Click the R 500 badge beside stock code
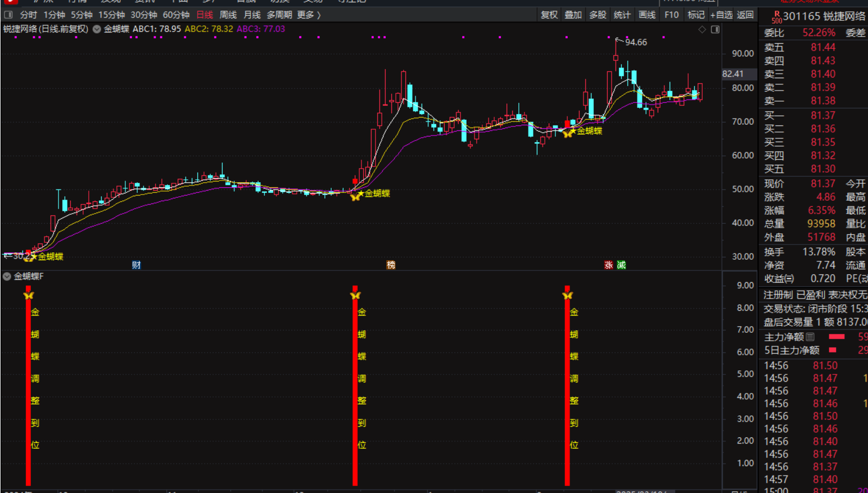This screenshot has width=868, height=493. point(776,17)
